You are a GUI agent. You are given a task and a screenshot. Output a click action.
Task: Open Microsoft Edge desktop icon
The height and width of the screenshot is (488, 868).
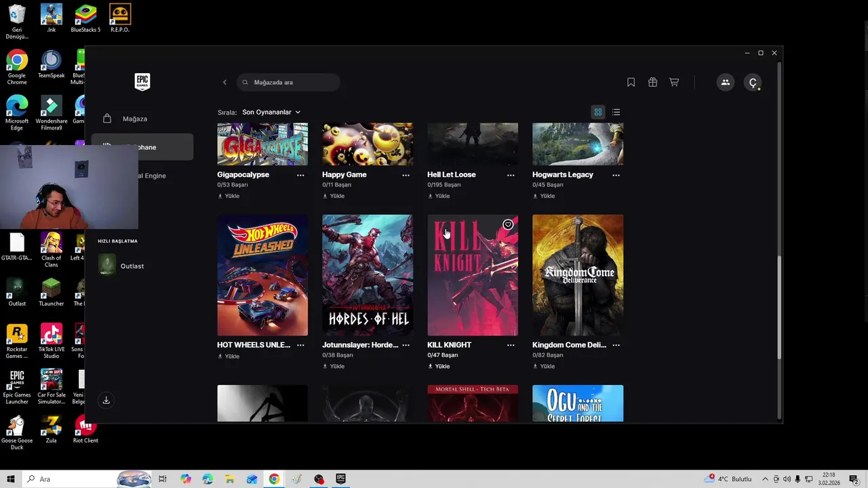click(17, 113)
